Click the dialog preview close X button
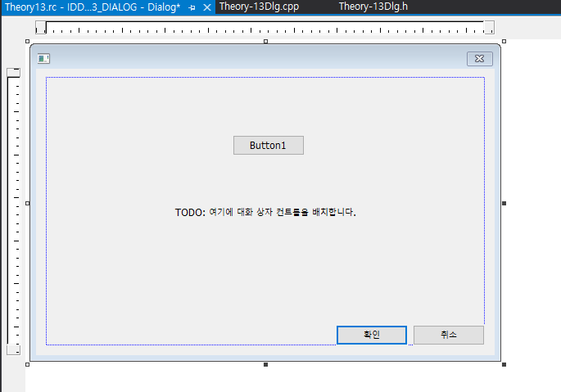The width and height of the screenshot is (561, 392). point(480,59)
